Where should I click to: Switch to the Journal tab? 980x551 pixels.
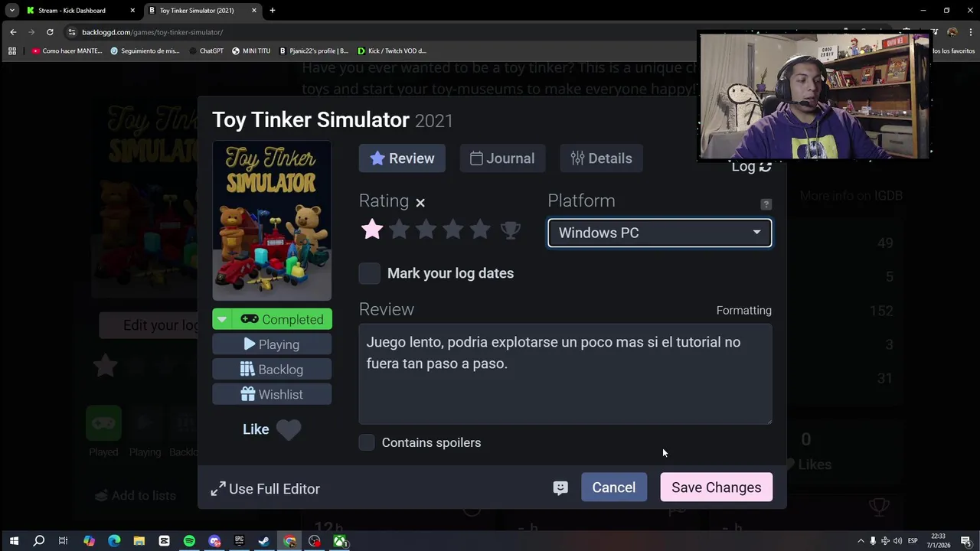502,158
